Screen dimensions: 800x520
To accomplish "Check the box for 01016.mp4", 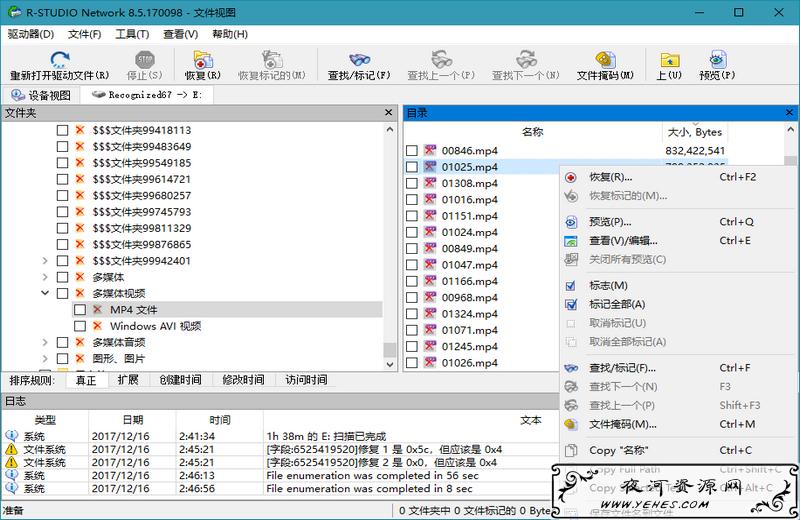I will pos(412,200).
